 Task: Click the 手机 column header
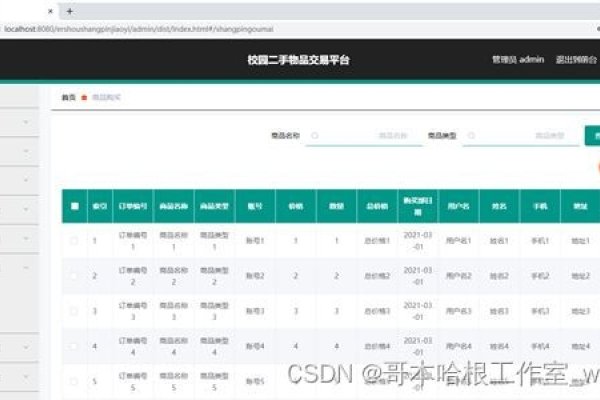coord(540,206)
